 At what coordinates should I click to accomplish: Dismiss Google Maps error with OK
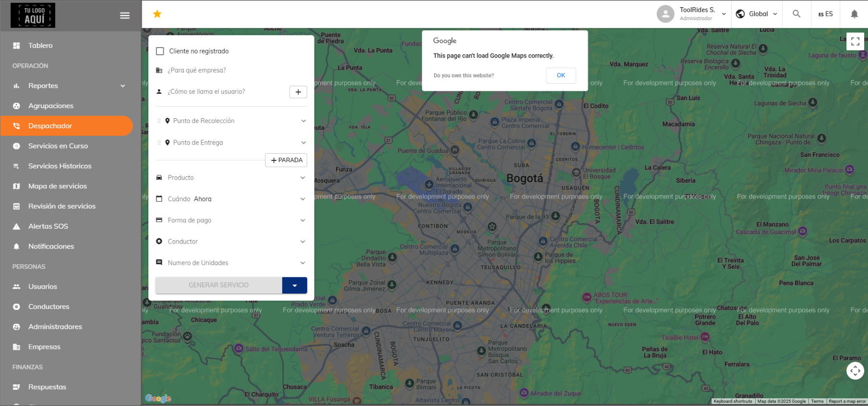(561, 75)
